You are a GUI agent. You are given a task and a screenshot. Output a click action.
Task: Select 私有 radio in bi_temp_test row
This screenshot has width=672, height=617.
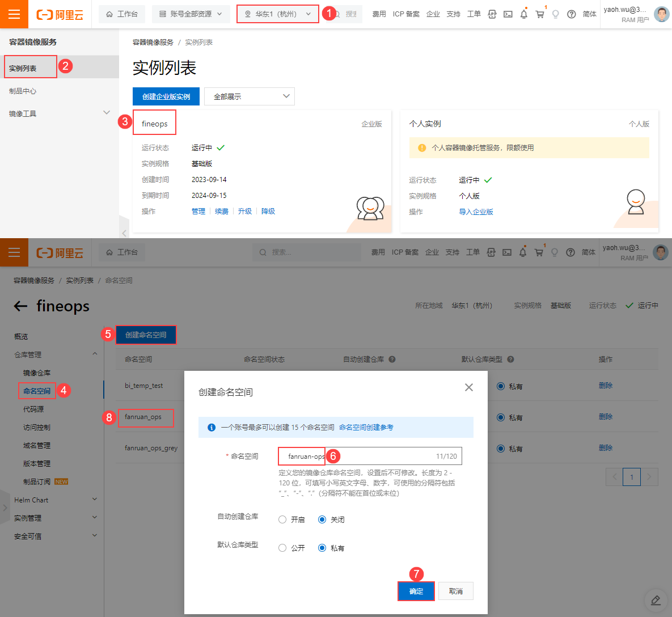[x=501, y=386]
